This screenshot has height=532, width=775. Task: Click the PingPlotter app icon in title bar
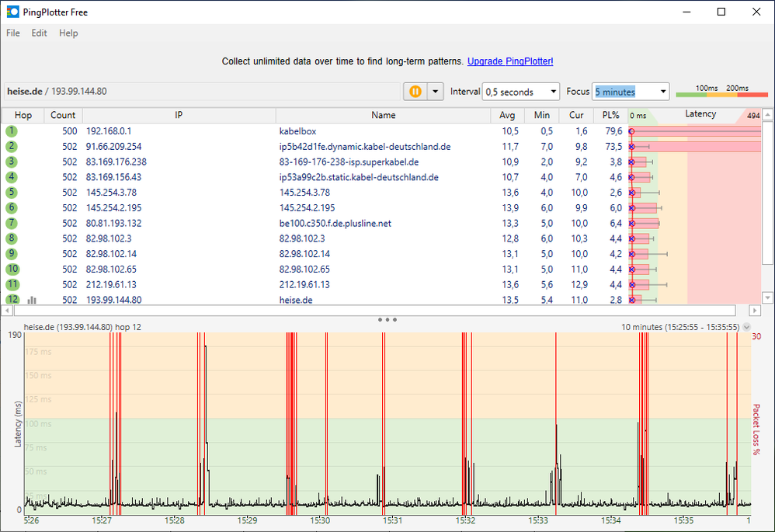pyautogui.click(x=12, y=12)
